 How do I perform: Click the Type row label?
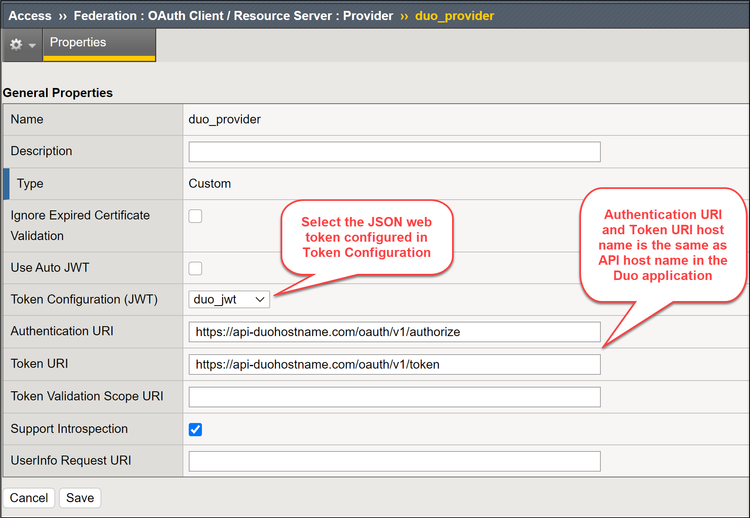pos(31,184)
